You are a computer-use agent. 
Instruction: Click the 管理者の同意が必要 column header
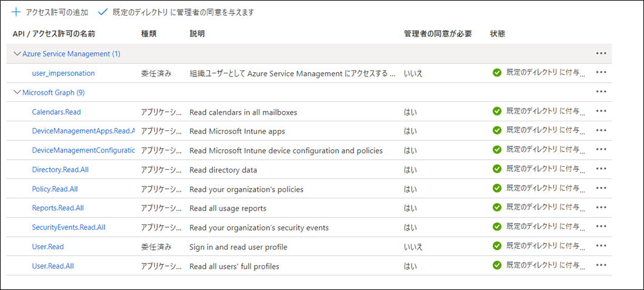(437, 33)
